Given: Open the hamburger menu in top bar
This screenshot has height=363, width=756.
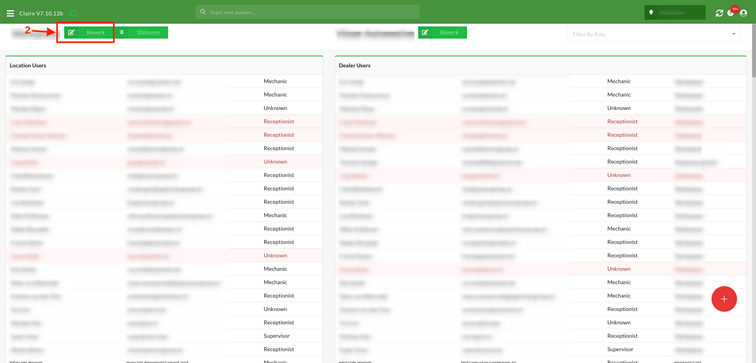Looking at the screenshot, I should [x=10, y=13].
